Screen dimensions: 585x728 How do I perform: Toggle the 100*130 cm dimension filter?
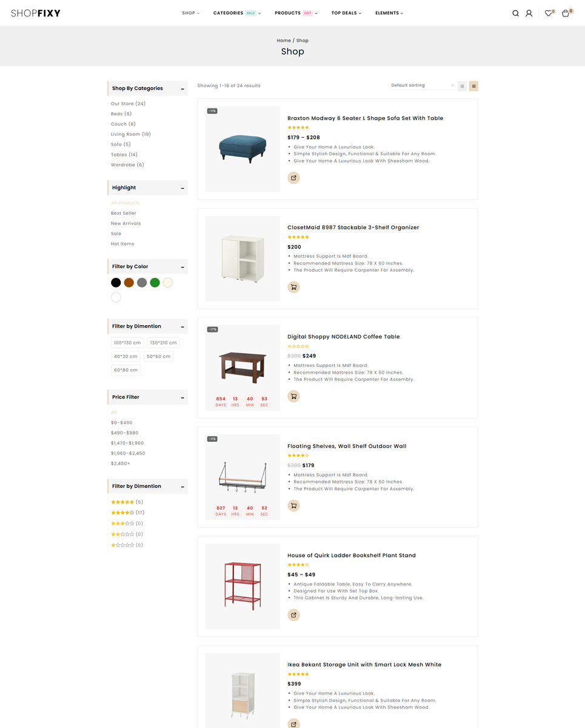click(x=127, y=343)
